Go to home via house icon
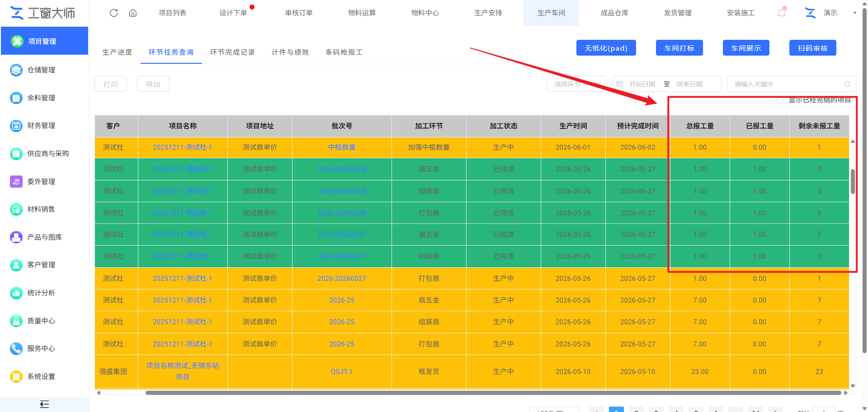Image resolution: width=868 pixels, height=412 pixels. [x=133, y=13]
